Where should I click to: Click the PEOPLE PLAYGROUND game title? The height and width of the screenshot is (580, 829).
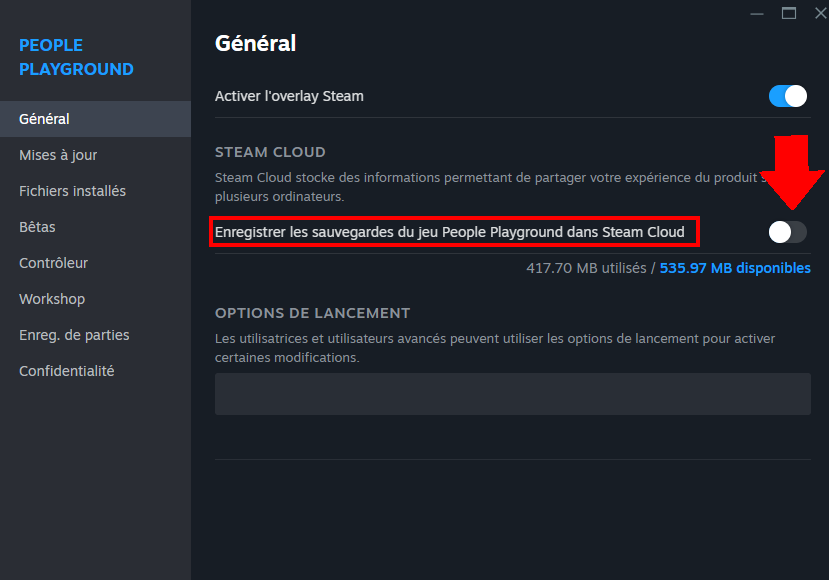click(76, 57)
